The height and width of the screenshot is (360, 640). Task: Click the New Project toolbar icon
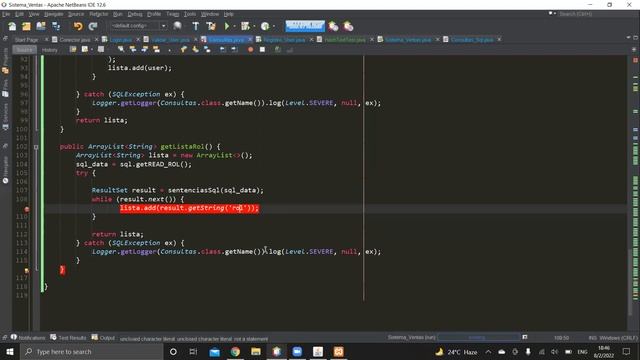point(27,26)
